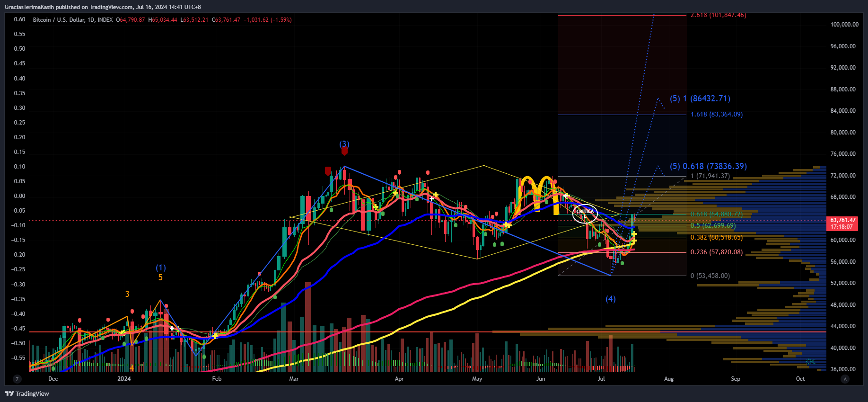Viewport: 868px width, 402px height.
Task: Click the Oct label on time axis
Action: coord(800,379)
